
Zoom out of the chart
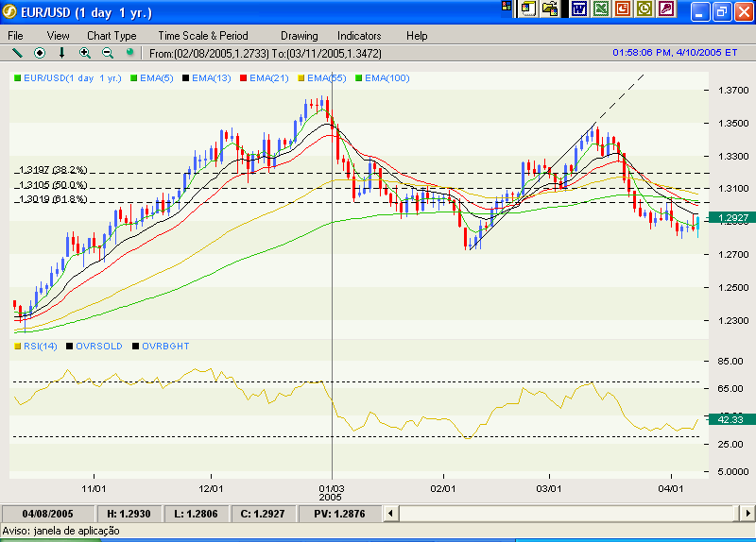tap(107, 53)
